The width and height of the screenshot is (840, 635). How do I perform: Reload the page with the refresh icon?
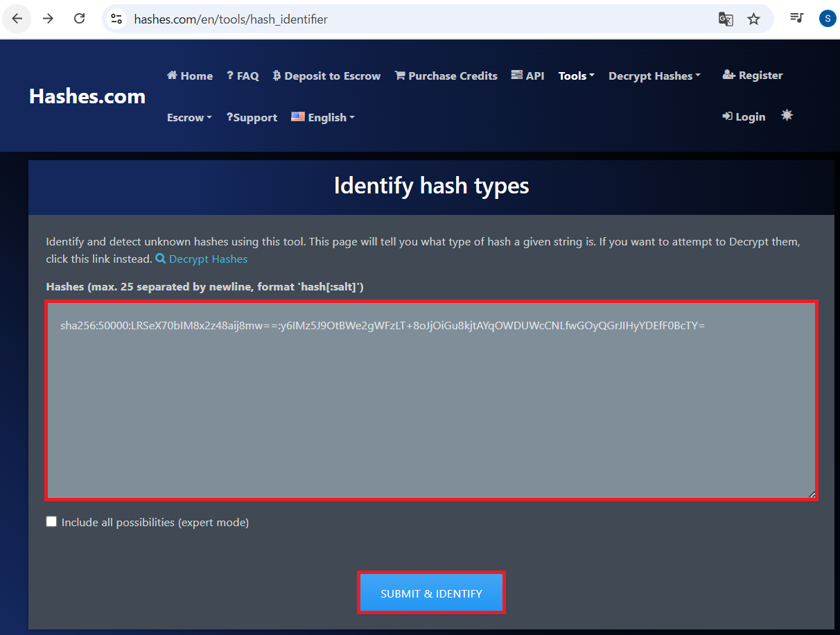click(x=80, y=19)
